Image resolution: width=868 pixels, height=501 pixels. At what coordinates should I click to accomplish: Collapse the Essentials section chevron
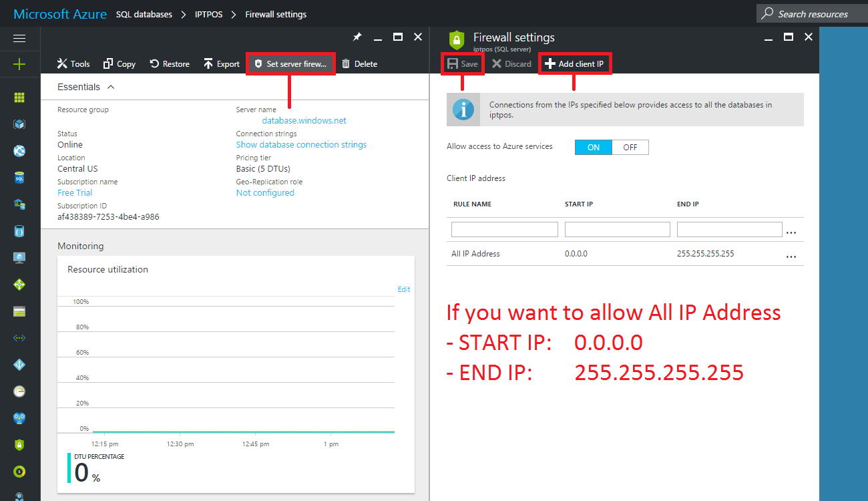pyautogui.click(x=111, y=87)
